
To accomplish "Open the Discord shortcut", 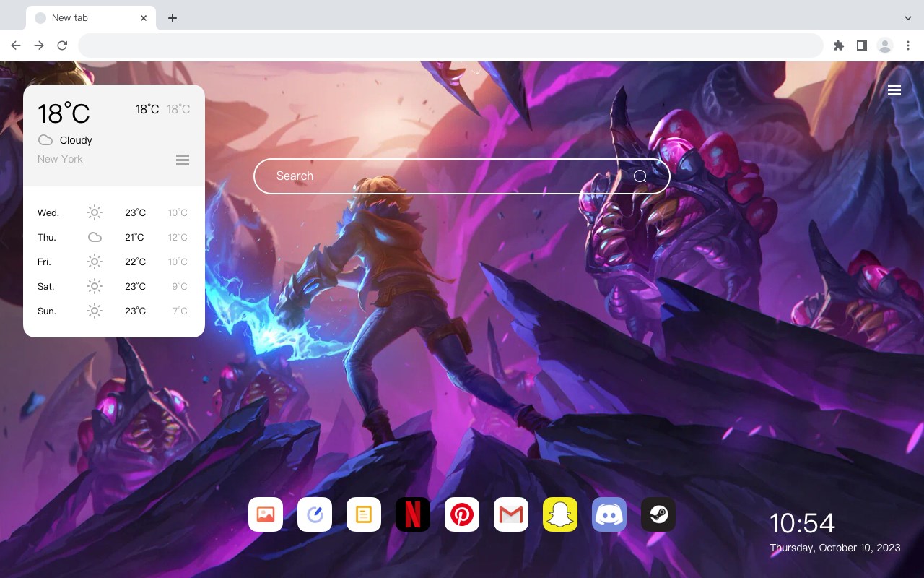I will (x=609, y=514).
